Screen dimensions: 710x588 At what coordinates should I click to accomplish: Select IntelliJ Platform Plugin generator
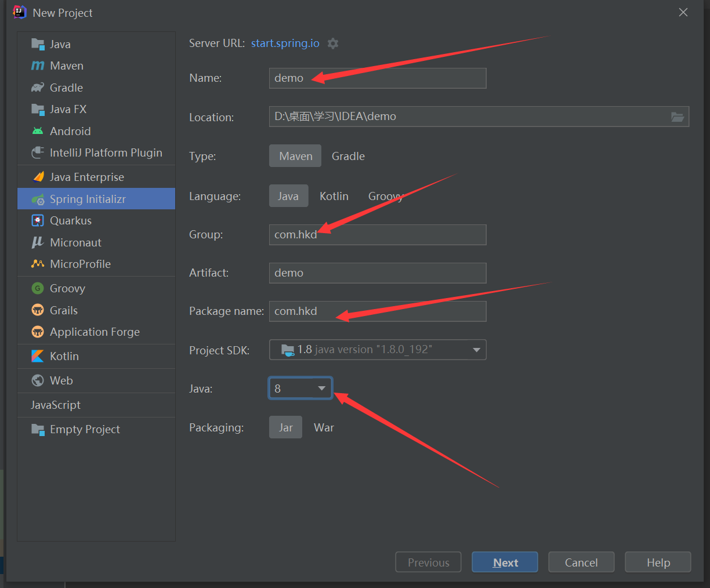click(96, 153)
